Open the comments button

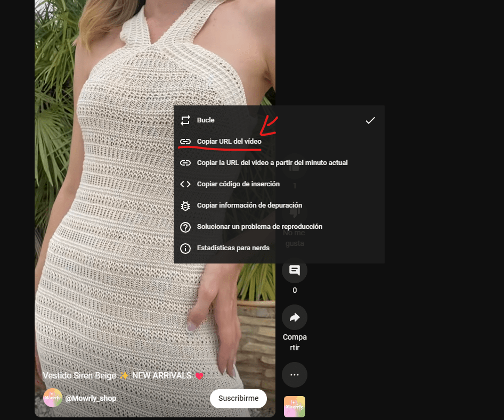295,270
